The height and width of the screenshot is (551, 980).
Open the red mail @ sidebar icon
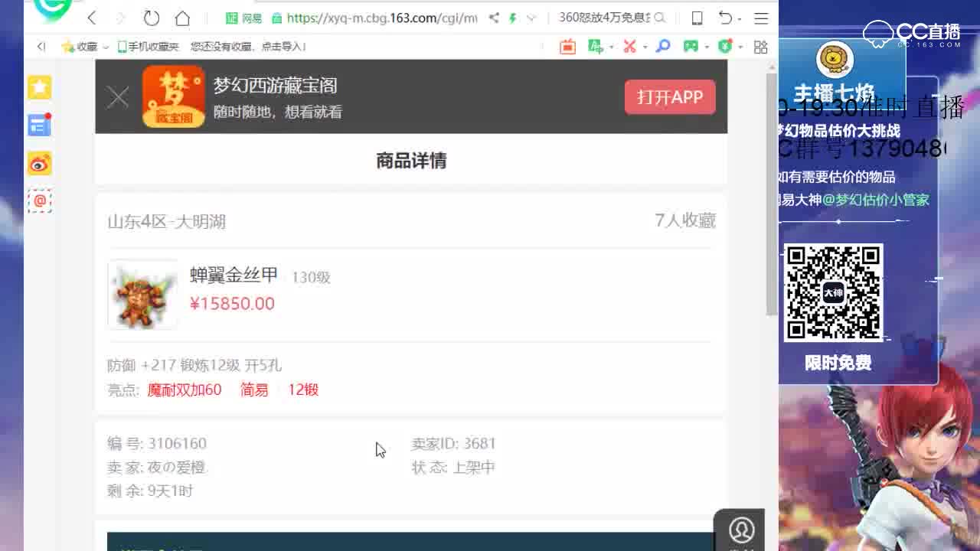pos(40,201)
